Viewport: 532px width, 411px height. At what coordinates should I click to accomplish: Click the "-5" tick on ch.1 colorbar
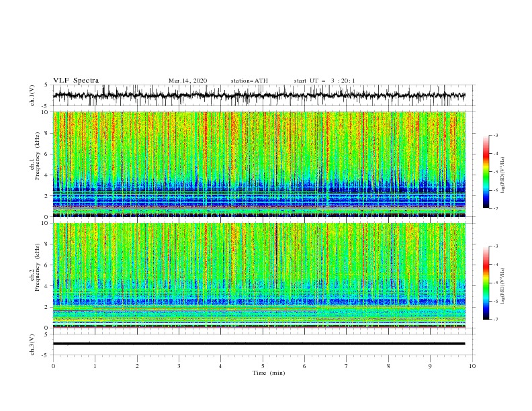[x=495, y=172]
